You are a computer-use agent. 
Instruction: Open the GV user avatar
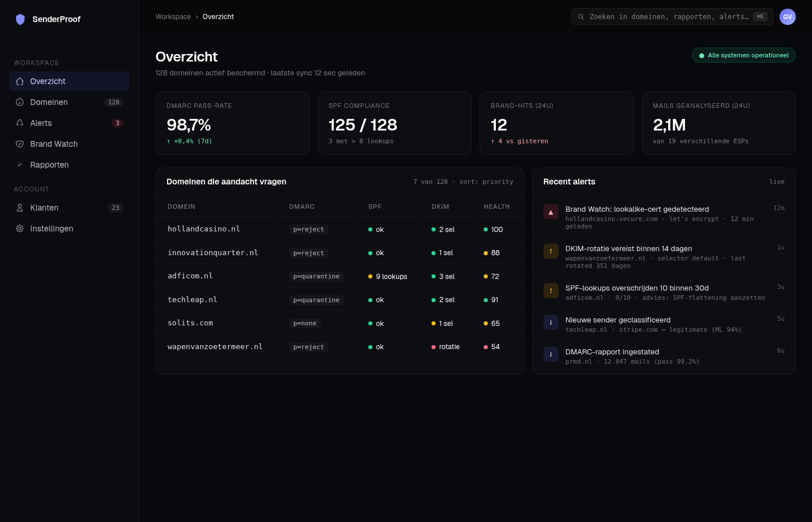tap(788, 17)
